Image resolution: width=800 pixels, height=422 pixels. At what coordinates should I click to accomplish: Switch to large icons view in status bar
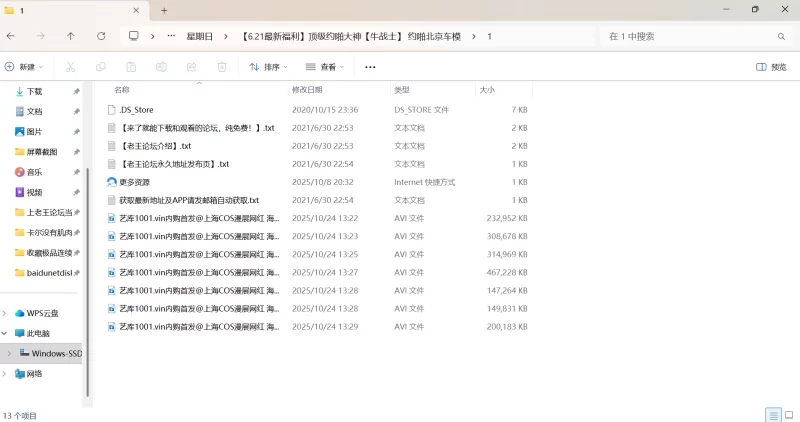(788, 415)
